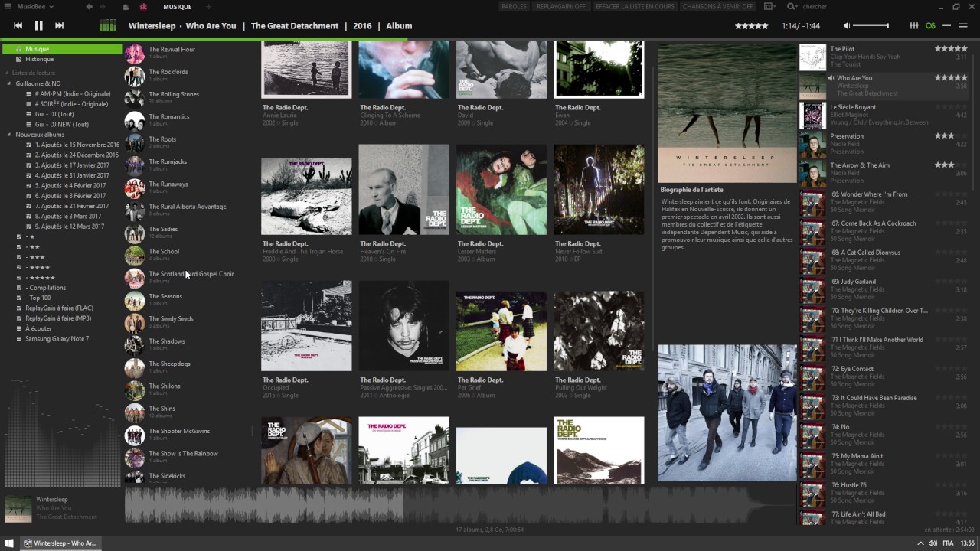This screenshot has width=980, height=551.
Task: Click The Great Detachment large artwork
Action: click(727, 112)
